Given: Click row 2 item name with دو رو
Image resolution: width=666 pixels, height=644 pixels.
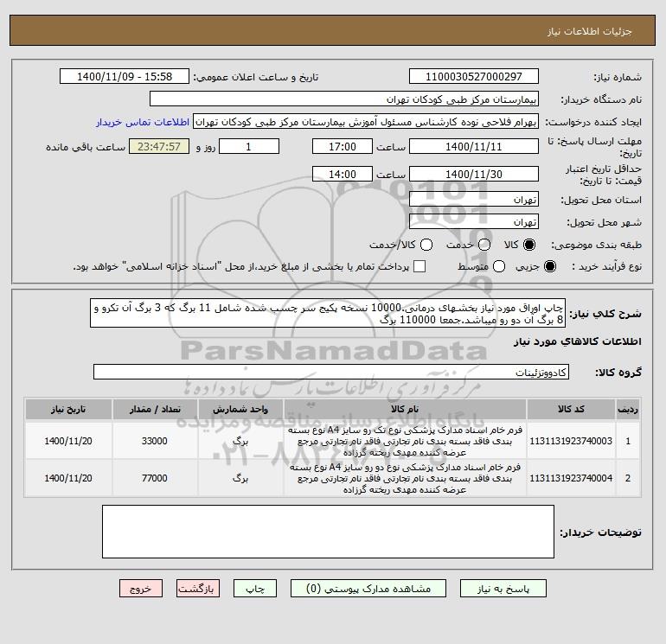Looking at the screenshot, I should 405,478.
